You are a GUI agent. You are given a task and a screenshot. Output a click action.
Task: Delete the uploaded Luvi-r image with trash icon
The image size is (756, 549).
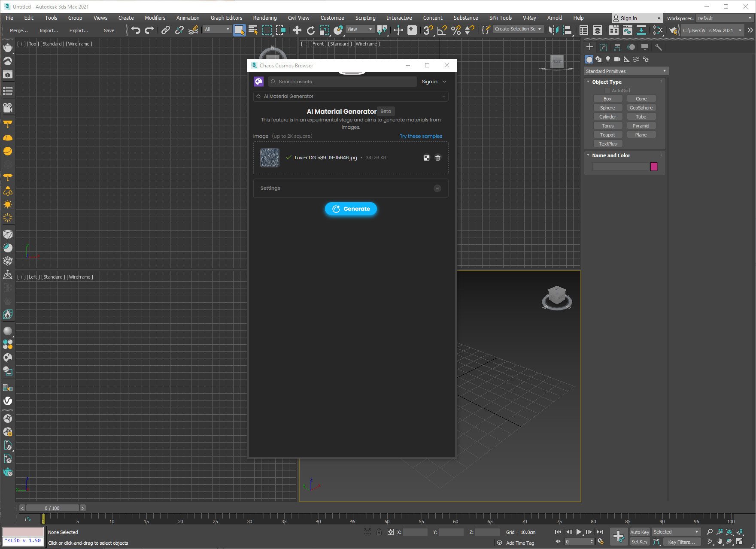(438, 158)
